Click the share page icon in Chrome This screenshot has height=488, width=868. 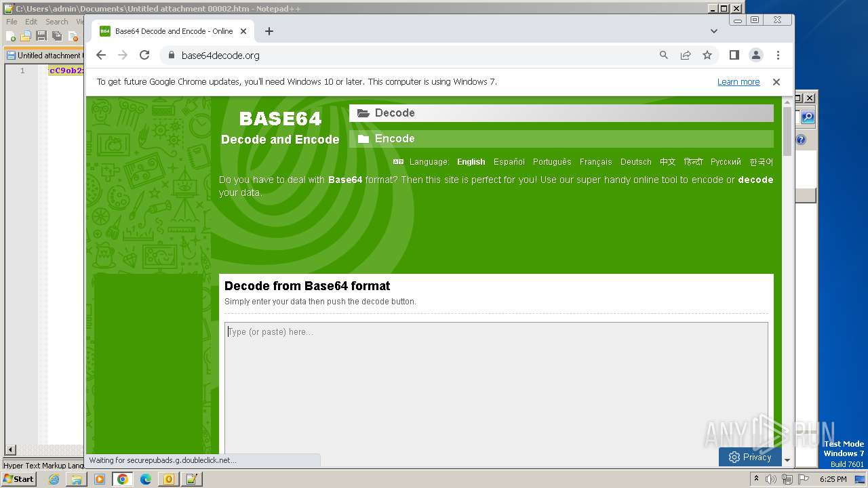[686, 55]
